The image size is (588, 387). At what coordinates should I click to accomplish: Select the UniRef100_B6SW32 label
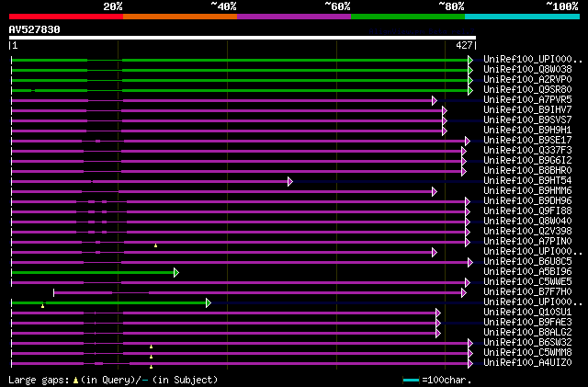click(x=527, y=343)
